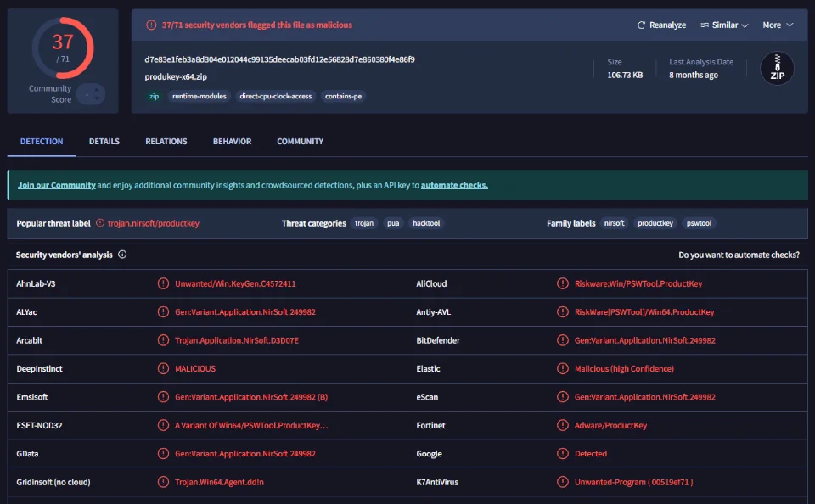Toggle the Community Score vote control
The height and width of the screenshot is (504, 815).
[91, 94]
